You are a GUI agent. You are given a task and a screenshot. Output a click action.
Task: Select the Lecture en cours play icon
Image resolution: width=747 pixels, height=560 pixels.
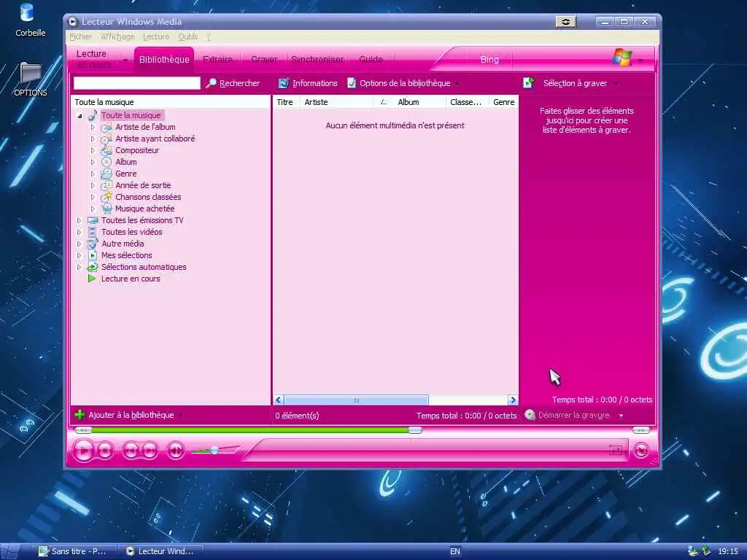click(93, 279)
